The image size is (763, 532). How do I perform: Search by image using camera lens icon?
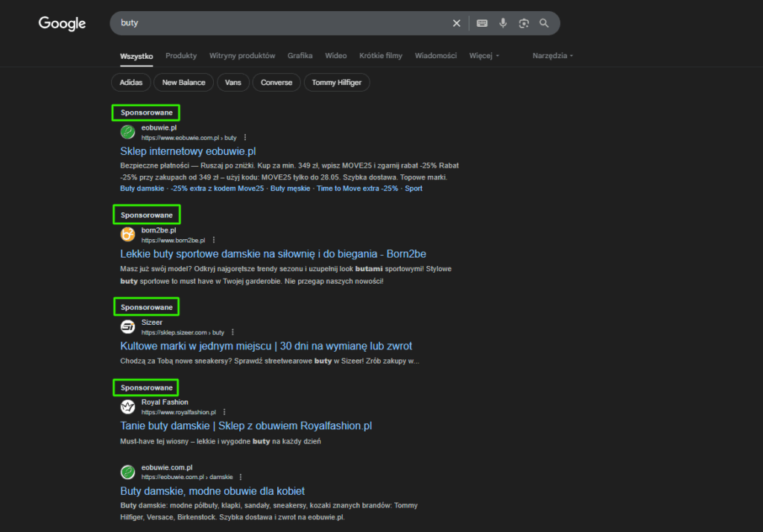pyautogui.click(x=524, y=23)
